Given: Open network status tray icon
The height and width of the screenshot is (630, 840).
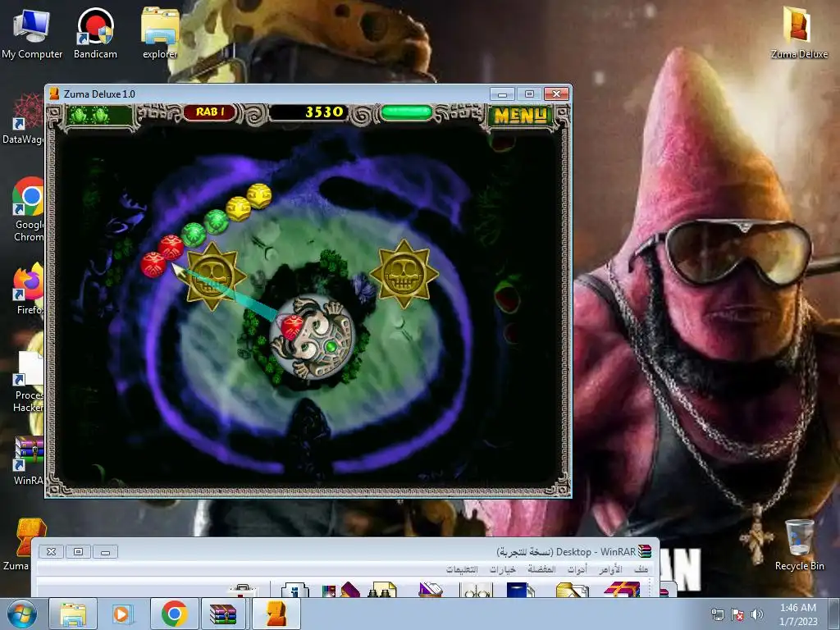Looking at the screenshot, I should 717,614.
